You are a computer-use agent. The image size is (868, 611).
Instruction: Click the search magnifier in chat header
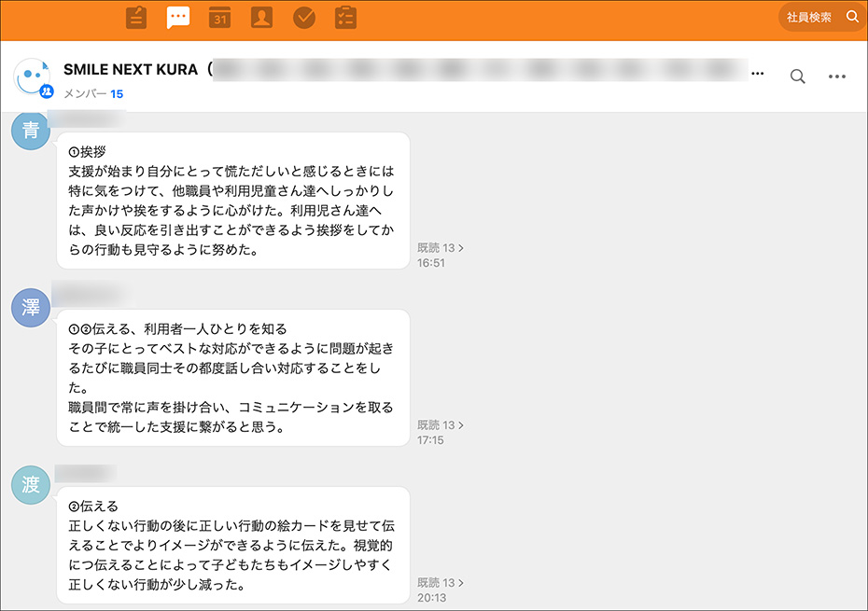[797, 76]
